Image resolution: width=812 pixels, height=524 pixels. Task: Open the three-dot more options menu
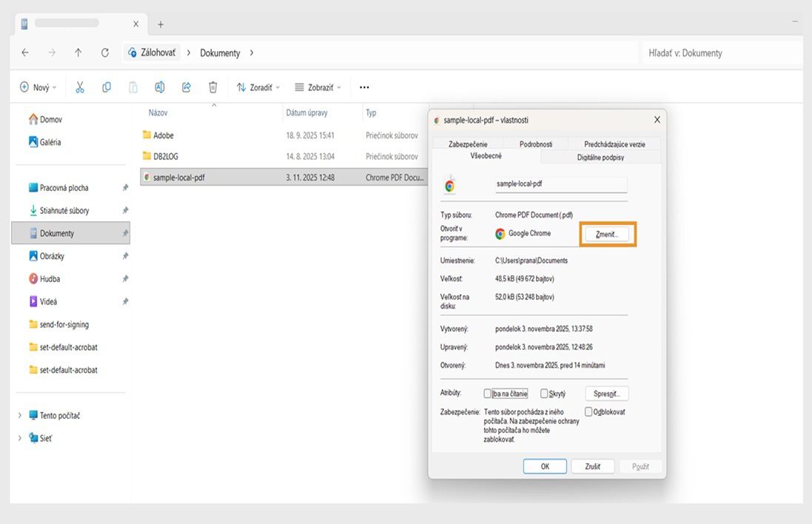coord(365,87)
